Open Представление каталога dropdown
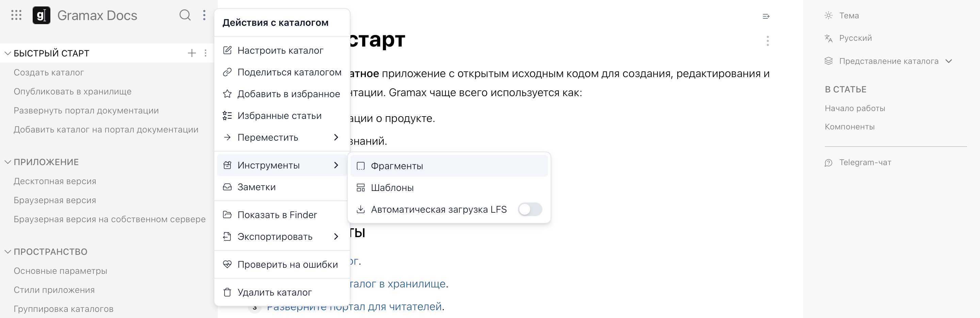Screen dimensions: 980x318 pyautogui.click(x=888, y=61)
